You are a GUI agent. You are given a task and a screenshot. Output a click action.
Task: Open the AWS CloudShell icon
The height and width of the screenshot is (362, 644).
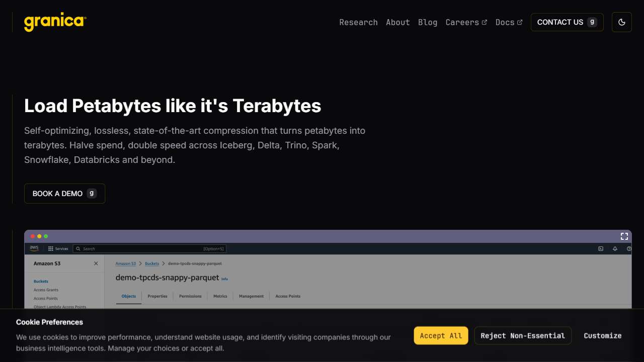pos(601,249)
